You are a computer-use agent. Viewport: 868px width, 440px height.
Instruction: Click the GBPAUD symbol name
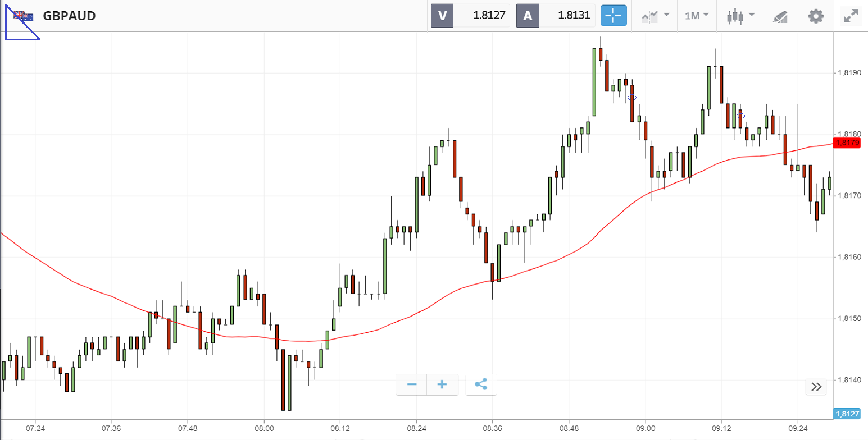pos(69,16)
